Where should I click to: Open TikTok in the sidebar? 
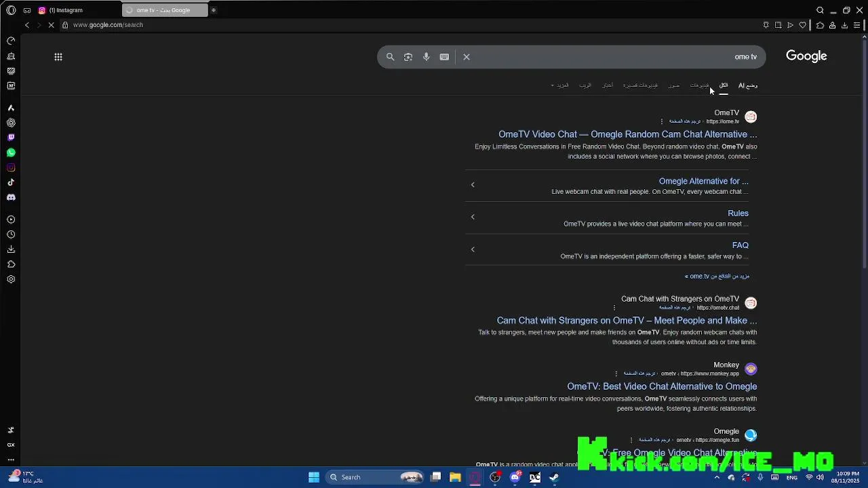coord(11,182)
